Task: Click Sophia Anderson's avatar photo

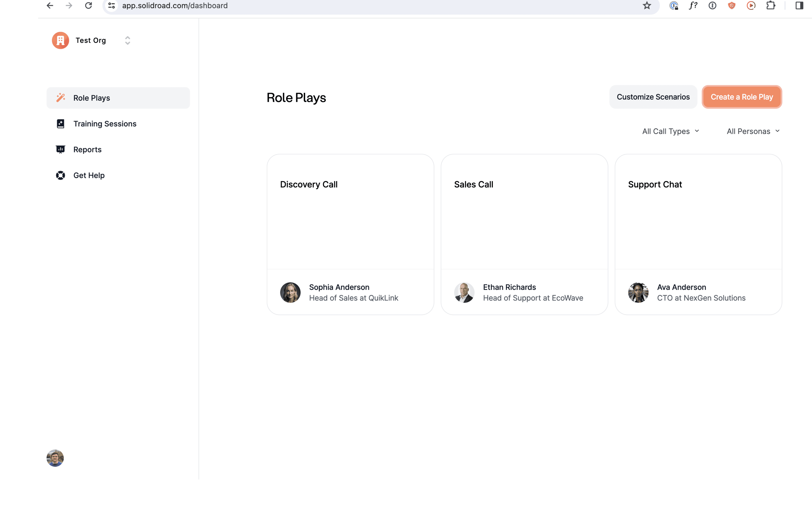Action: tap(290, 292)
